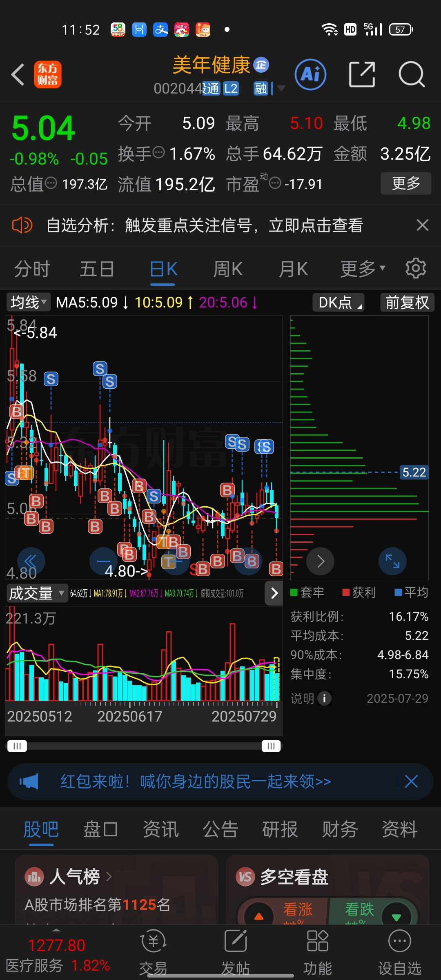Screen dimensions: 441x980
Task: Open the 公告 tab
Action: pos(220,829)
